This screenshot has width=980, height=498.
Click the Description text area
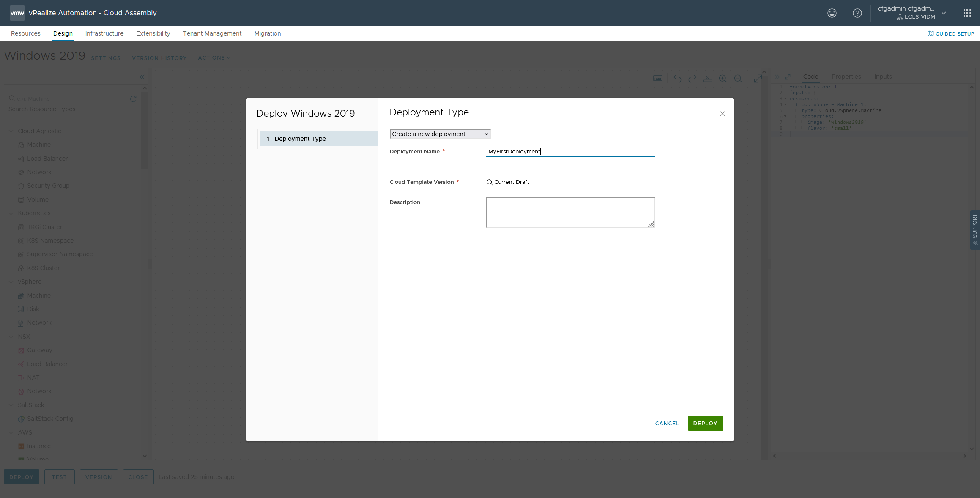pos(570,213)
